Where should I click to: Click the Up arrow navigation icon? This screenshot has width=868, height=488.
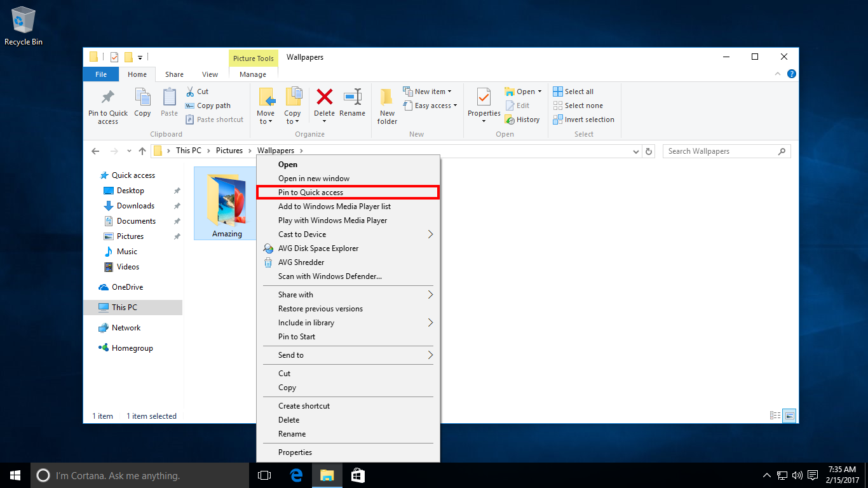(142, 151)
